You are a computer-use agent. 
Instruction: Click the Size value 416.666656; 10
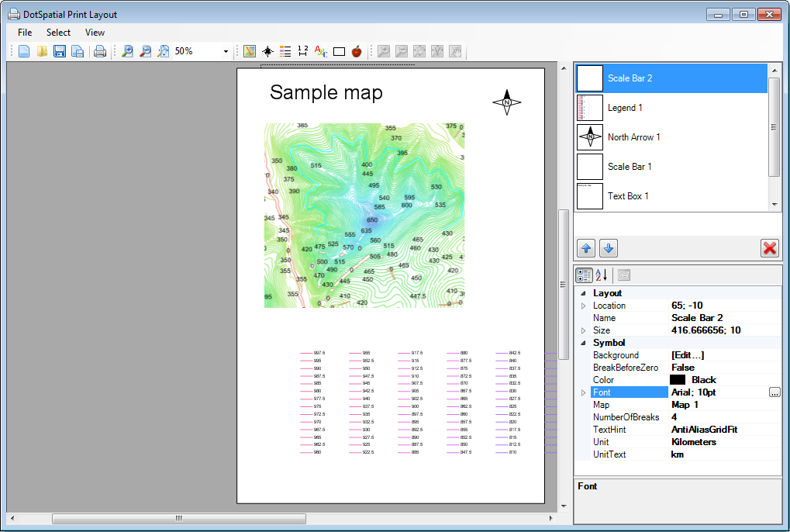[x=725, y=330]
